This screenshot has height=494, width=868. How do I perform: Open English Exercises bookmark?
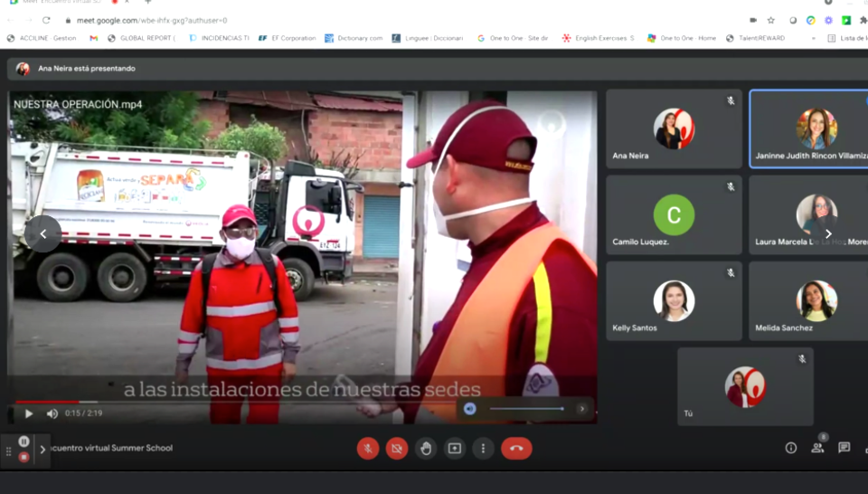(599, 38)
